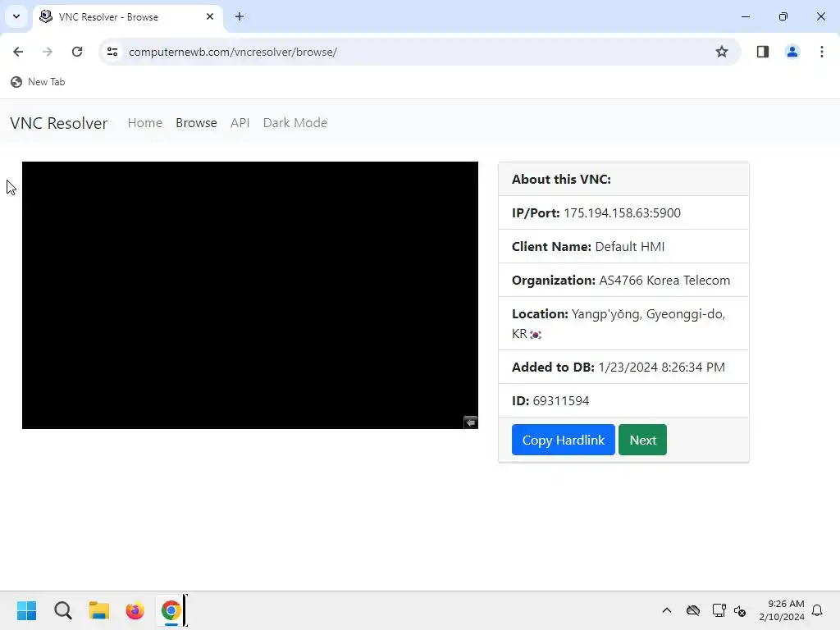Open a new browser tab
Image resolution: width=840 pixels, height=630 pixels.
240,16
